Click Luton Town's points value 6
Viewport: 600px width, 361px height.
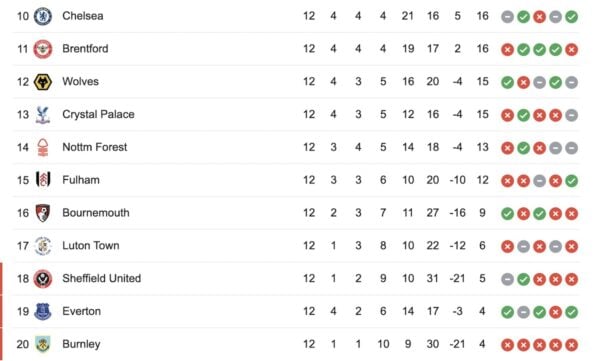pos(482,245)
